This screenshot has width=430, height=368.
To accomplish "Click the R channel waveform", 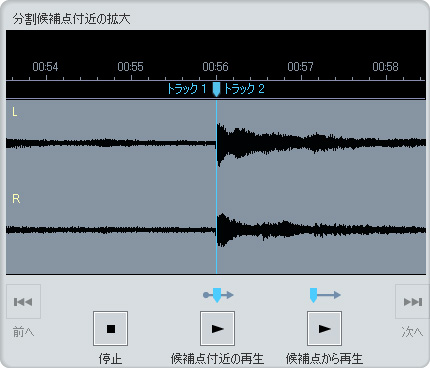I will pyautogui.click(x=216, y=230).
